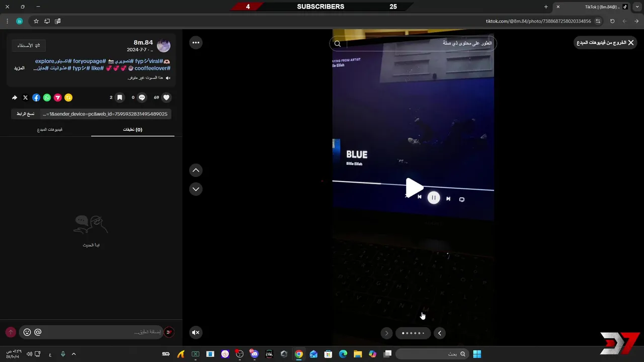Click the Windows taskbar search box
Viewport: 644px width, 362px height.
coord(432,354)
